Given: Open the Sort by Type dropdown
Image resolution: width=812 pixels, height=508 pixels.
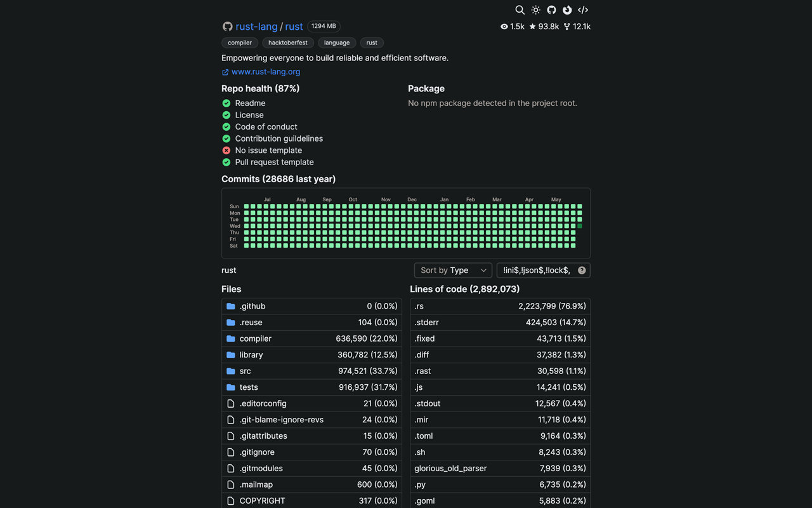Looking at the screenshot, I should [x=452, y=270].
